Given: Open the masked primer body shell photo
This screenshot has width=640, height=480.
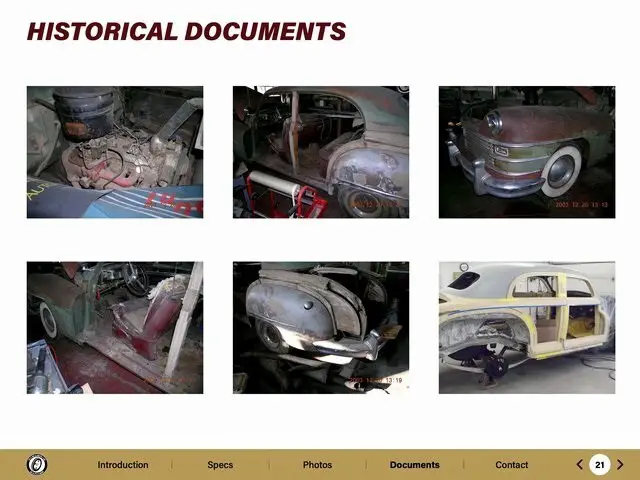Looking at the screenshot, I should (527, 328).
